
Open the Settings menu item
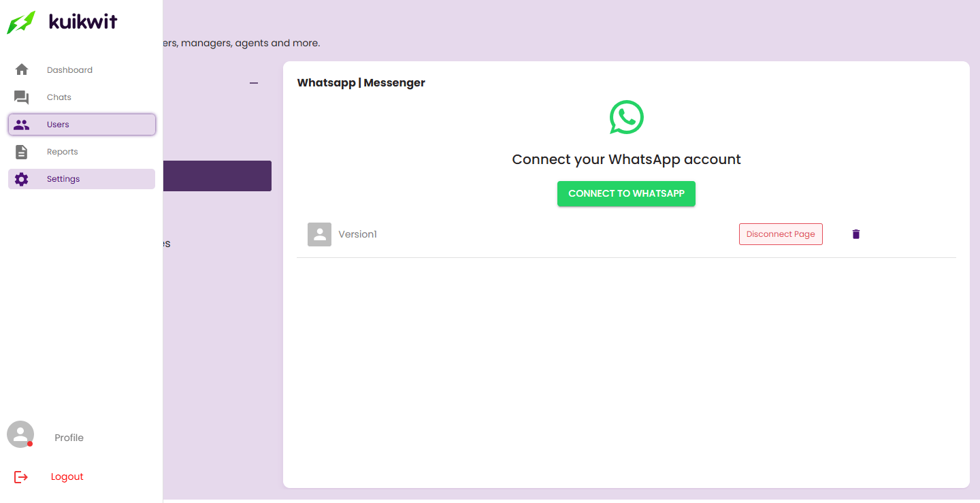(x=82, y=179)
